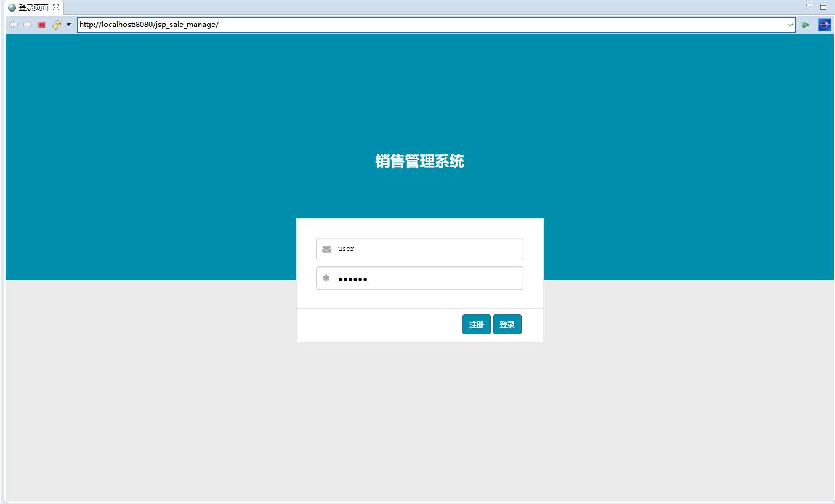The width and height of the screenshot is (835, 504).
Task: Click the password input with masked dots
Action: (x=419, y=278)
